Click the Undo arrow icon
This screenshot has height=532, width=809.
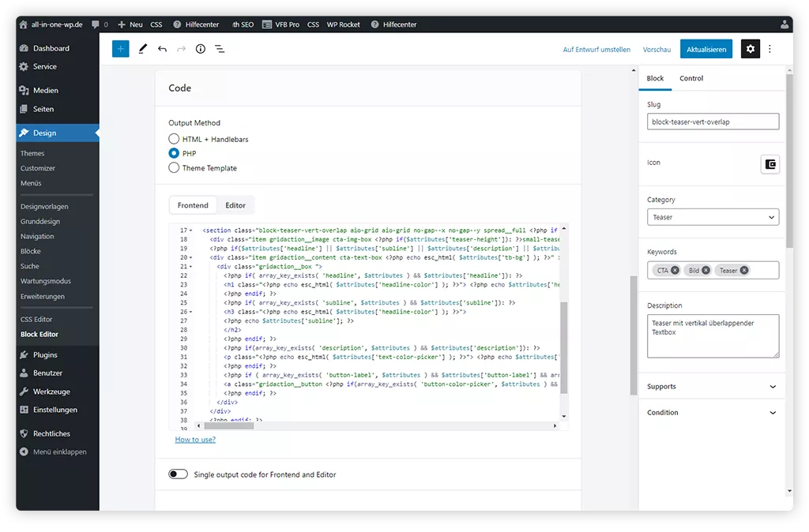tap(162, 49)
